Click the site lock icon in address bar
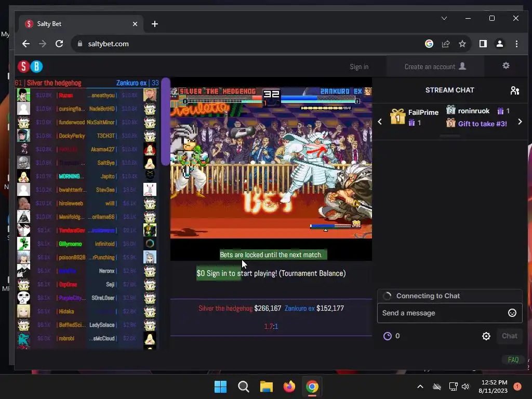 (80, 44)
